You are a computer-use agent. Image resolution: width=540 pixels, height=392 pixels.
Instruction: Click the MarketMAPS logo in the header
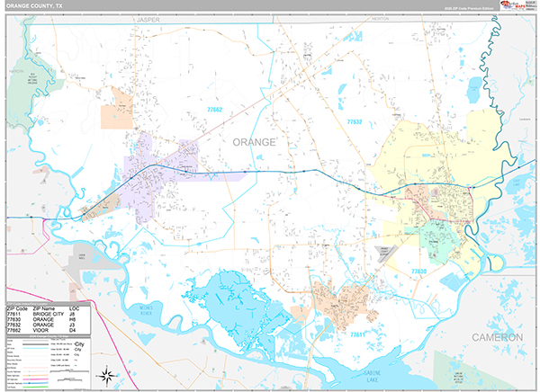[x=514, y=5]
